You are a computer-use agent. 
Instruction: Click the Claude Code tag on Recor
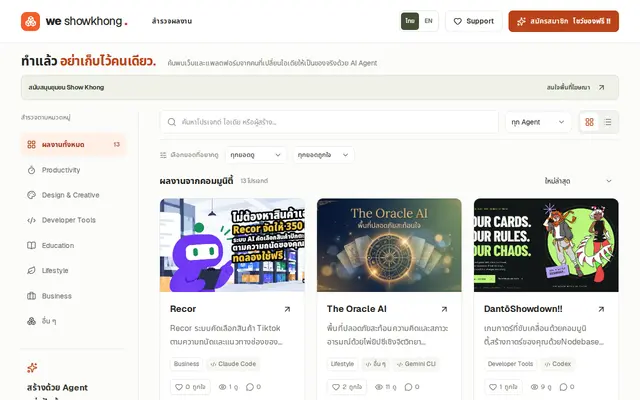coord(233,364)
